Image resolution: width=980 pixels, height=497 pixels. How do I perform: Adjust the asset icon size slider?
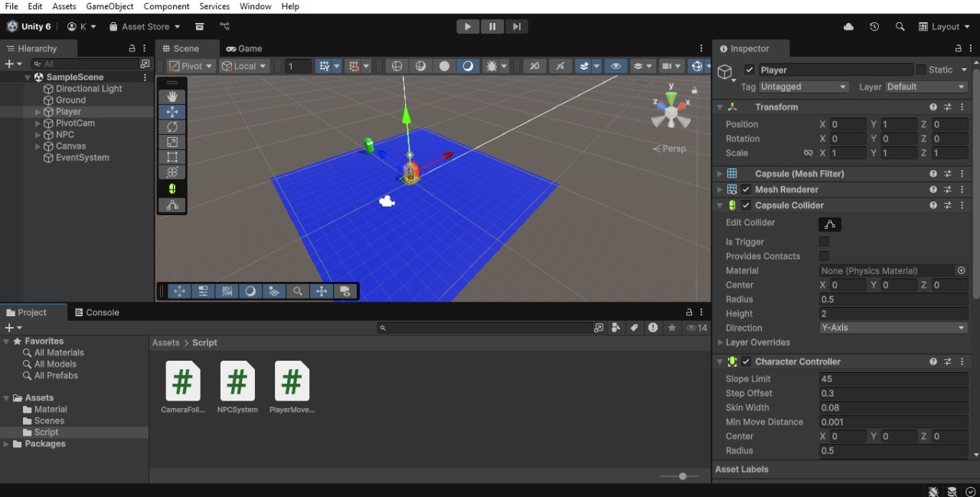coord(683,476)
